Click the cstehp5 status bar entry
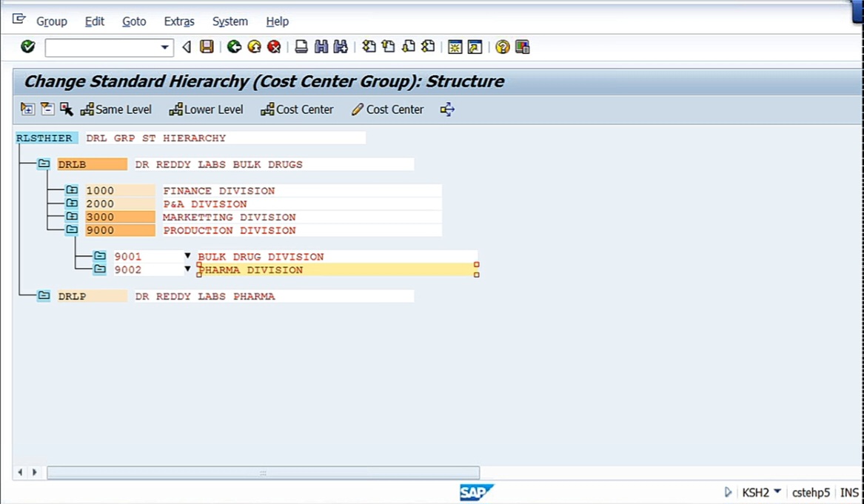Image resolution: width=864 pixels, height=504 pixels. point(811,492)
